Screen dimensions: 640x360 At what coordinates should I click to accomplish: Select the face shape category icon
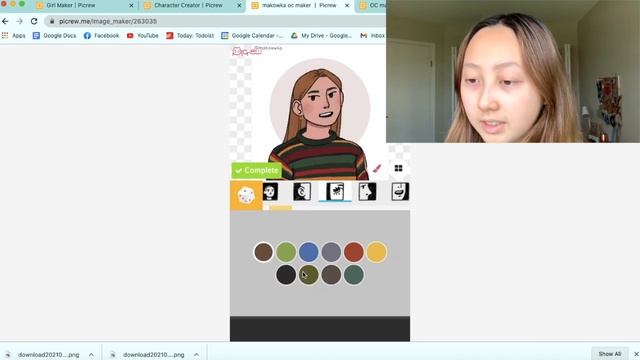pos(270,191)
